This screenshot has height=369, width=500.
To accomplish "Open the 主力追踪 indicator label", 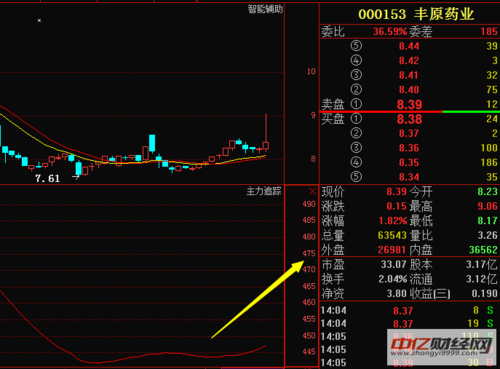I will pyautogui.click(x=264, y=191).
